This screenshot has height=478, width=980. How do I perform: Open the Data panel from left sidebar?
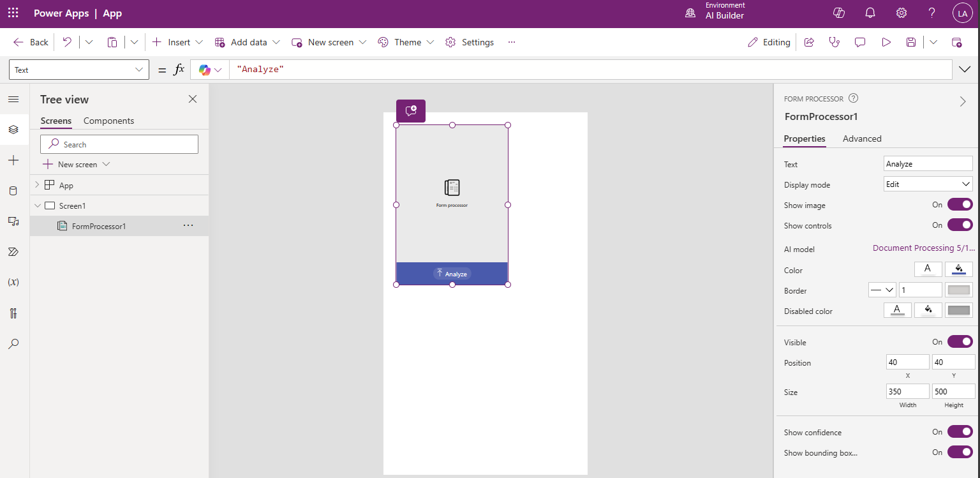click(14, 190)
